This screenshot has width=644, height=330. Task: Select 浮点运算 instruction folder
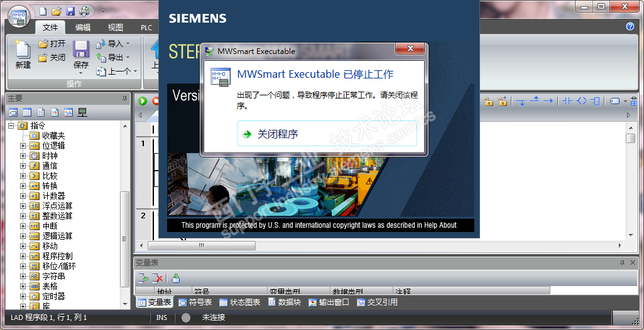[x=58, y=206]
